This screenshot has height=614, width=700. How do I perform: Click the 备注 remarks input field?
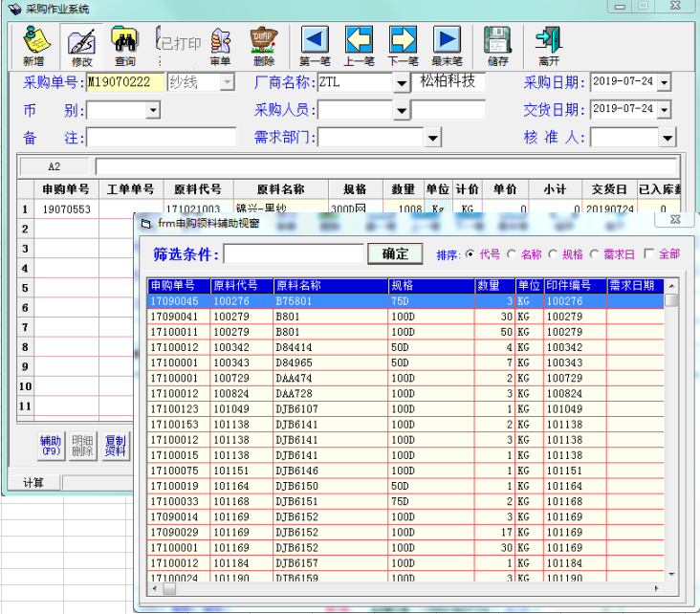162,138
